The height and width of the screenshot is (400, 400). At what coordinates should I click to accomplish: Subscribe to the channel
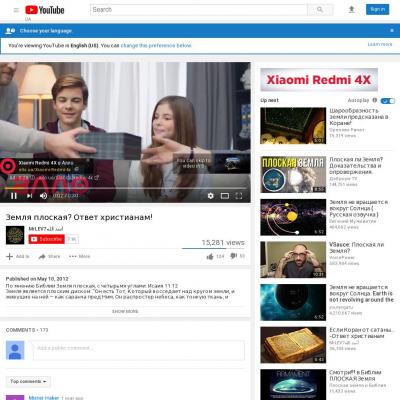[46, 239]
